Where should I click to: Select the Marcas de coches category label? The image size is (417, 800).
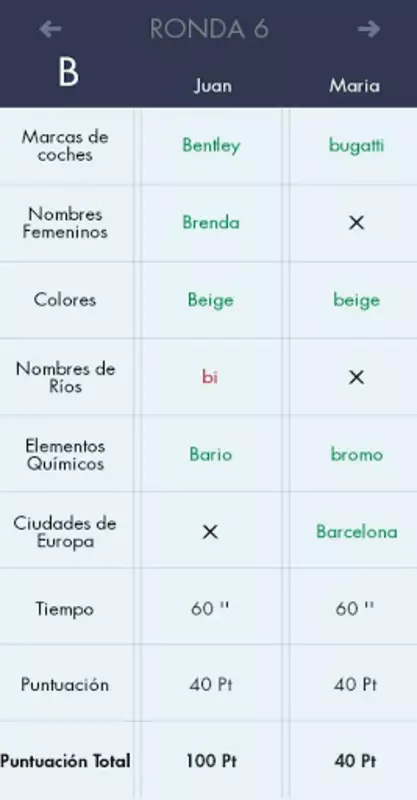pos(65,146)
